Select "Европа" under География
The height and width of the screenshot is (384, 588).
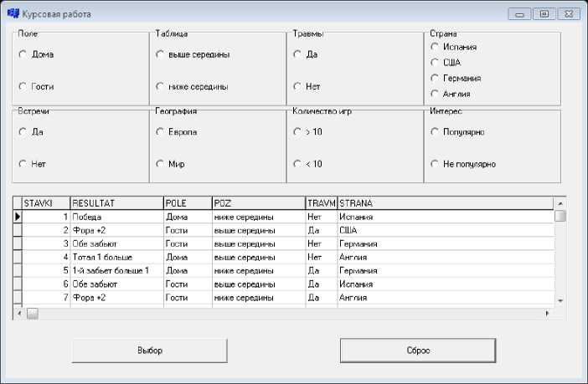[161, 131]
